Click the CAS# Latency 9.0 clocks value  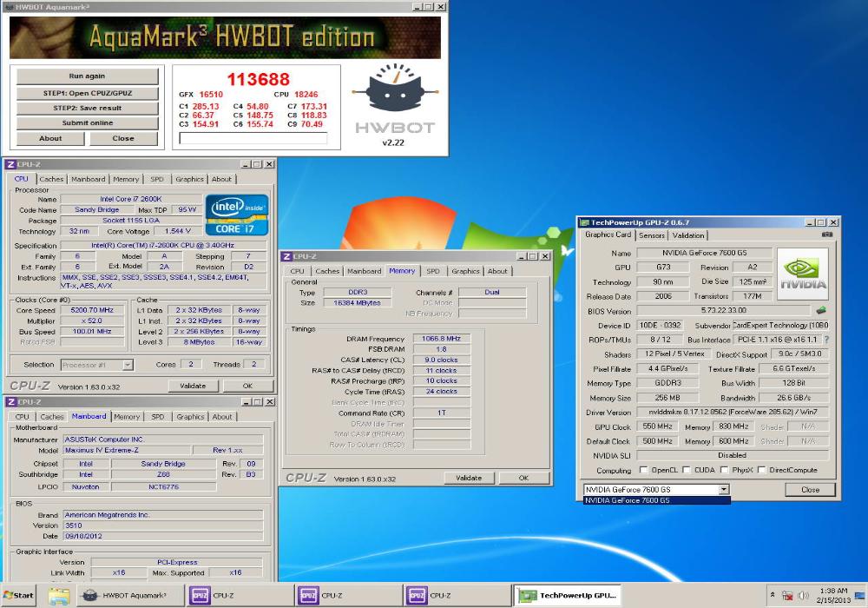441,360
